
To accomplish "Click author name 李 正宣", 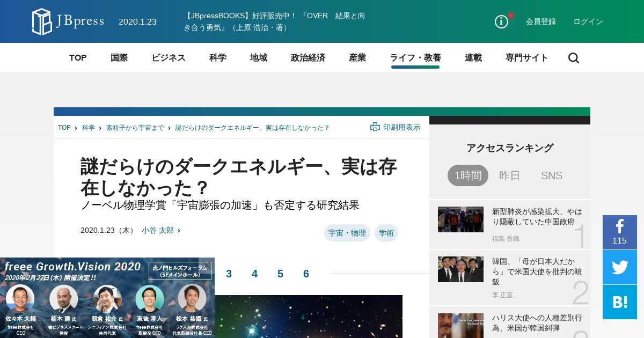I will coord(502,295).
